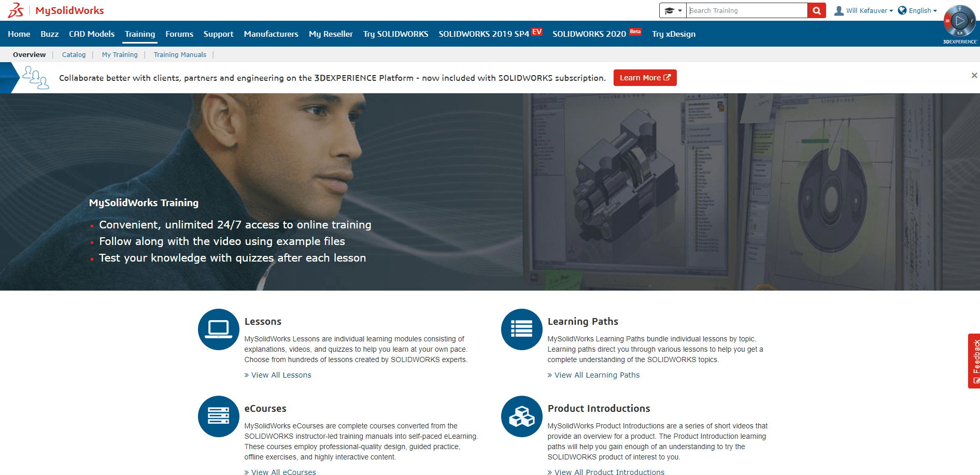Screen dimensions: 980x475
Task: Open the My Reseller menu item
Action: coord(331,34)
